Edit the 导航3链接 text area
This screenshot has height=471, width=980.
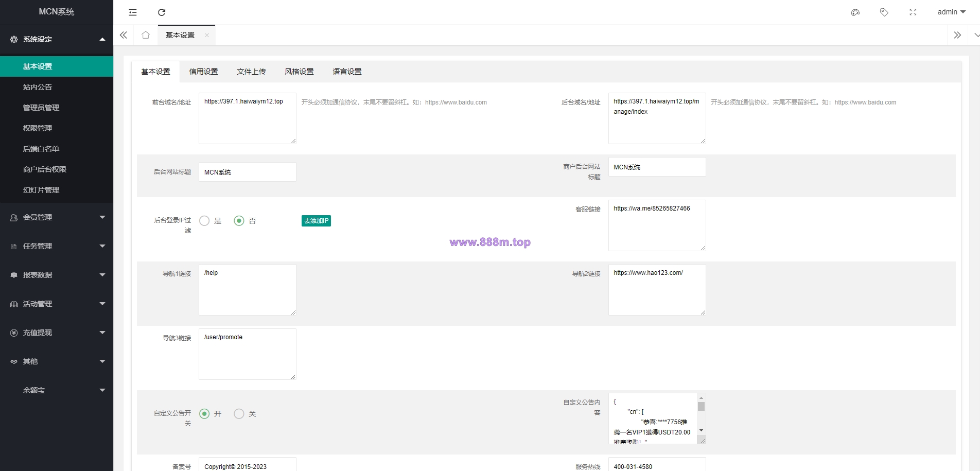point(248,354)
